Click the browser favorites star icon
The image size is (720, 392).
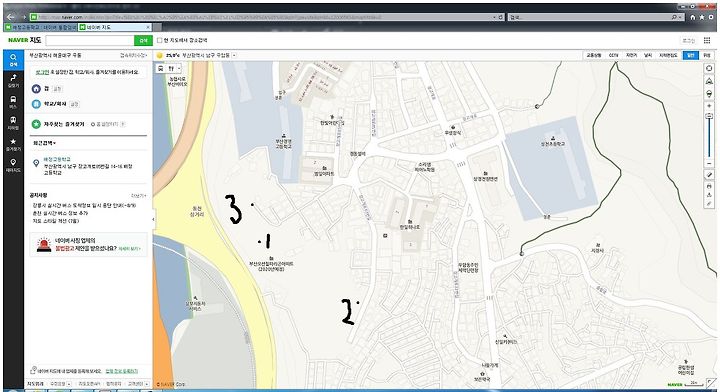pos(702,17)
